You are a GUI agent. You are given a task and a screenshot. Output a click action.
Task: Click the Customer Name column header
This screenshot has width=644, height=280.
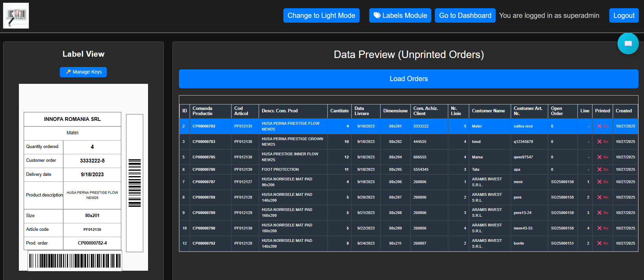tap(488, 111)
